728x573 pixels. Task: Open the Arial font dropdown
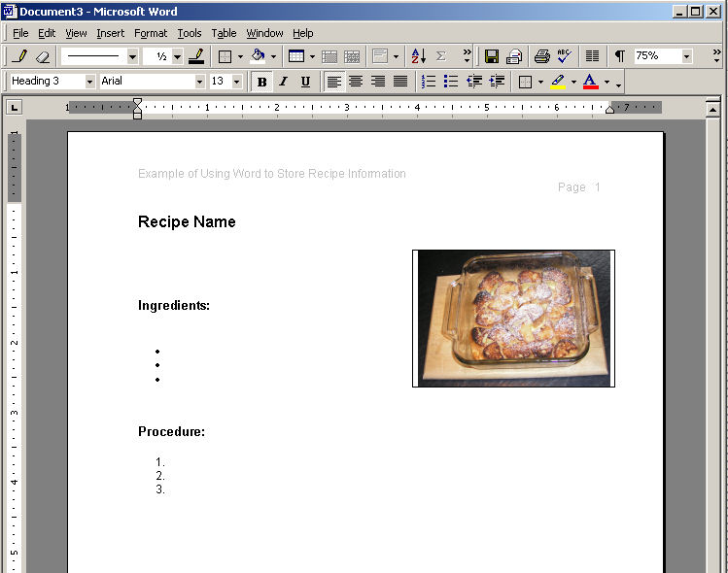(x=200, y=82)
